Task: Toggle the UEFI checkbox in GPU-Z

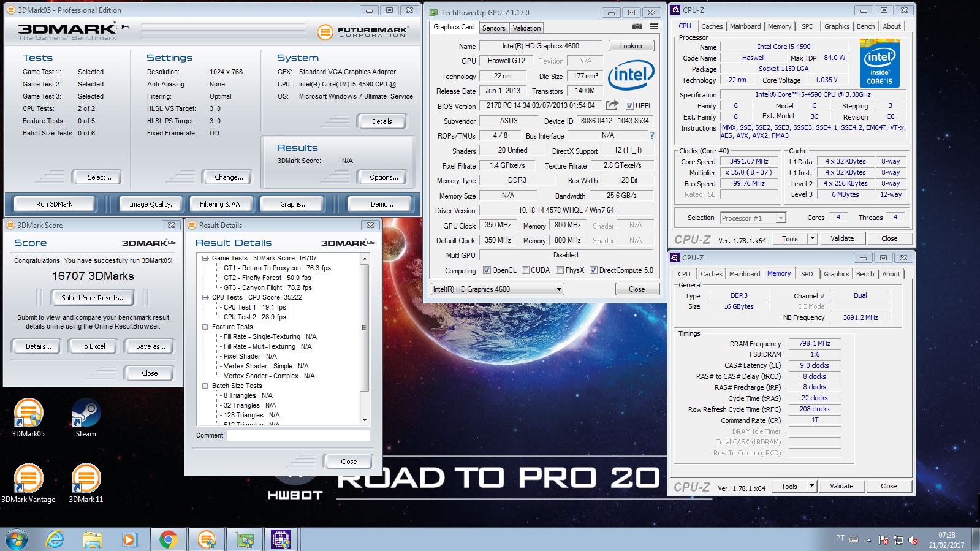Action: 629,105
